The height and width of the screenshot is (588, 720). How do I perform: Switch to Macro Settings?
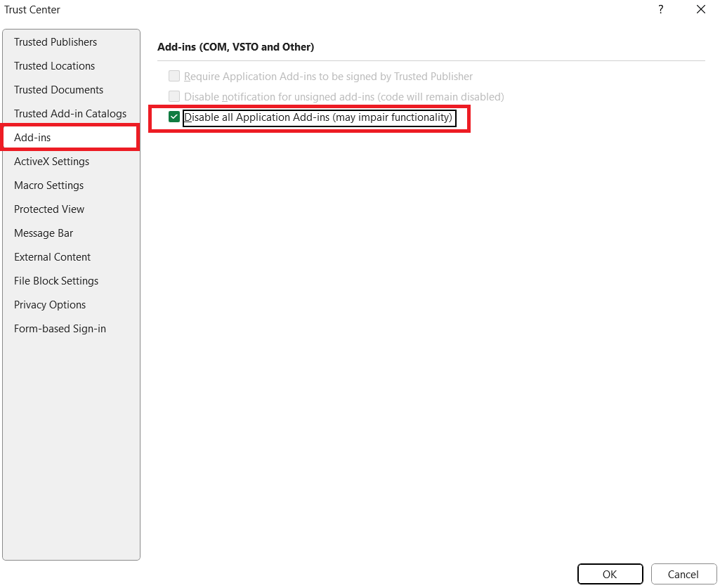click(71, 185)
